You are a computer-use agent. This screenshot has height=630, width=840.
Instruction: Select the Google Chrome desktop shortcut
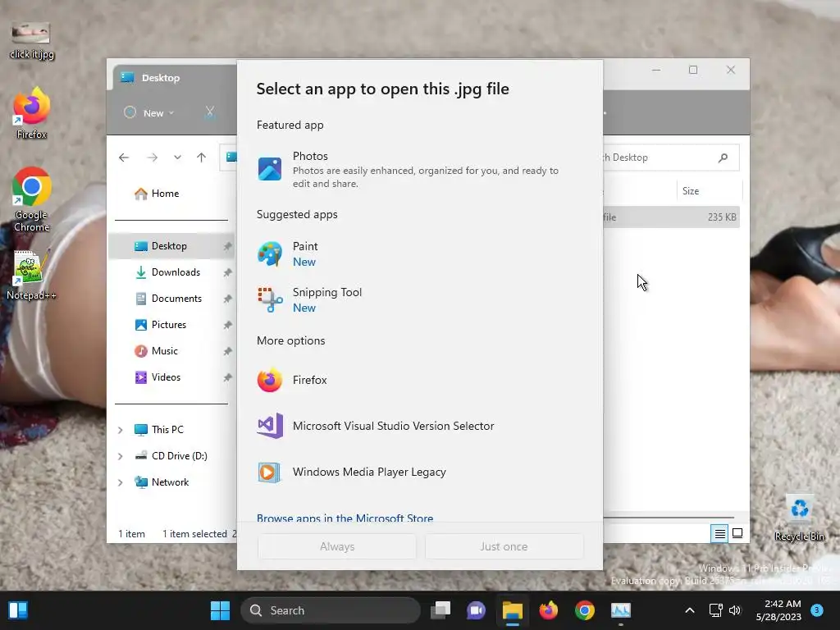32,200
